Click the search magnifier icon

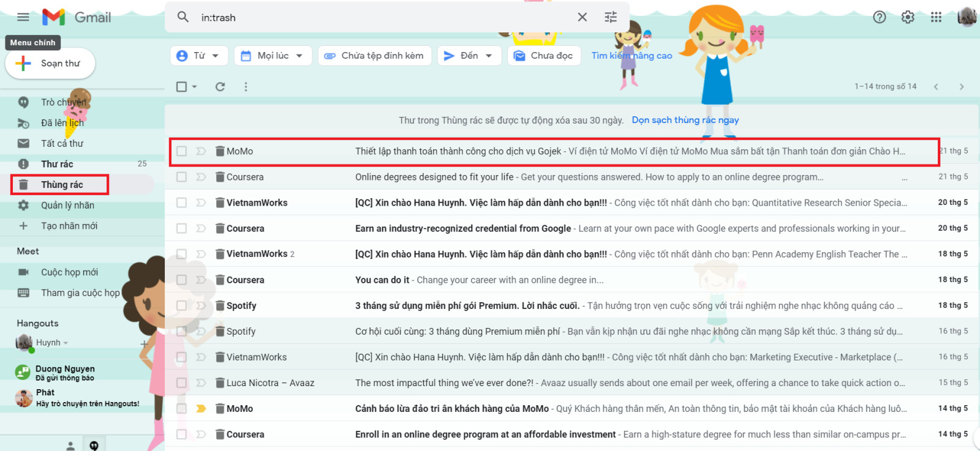click(183, 17)
